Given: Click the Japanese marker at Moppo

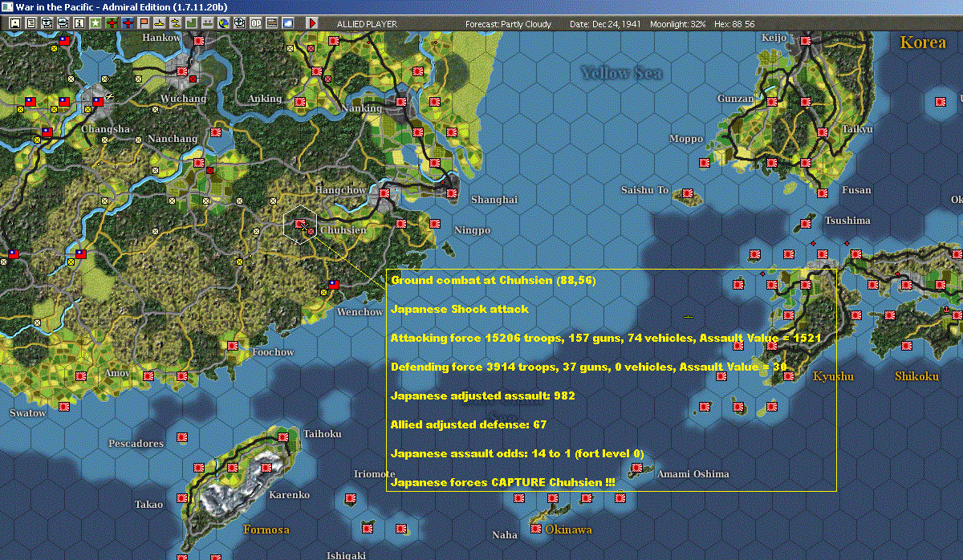Looking at the screenshot, I should (705, 162).
